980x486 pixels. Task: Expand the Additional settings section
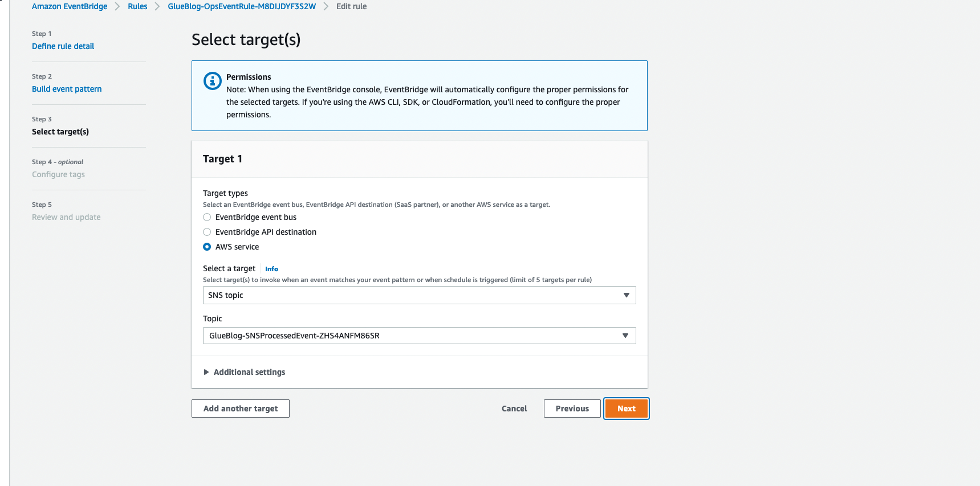click(x=249, y=372)
